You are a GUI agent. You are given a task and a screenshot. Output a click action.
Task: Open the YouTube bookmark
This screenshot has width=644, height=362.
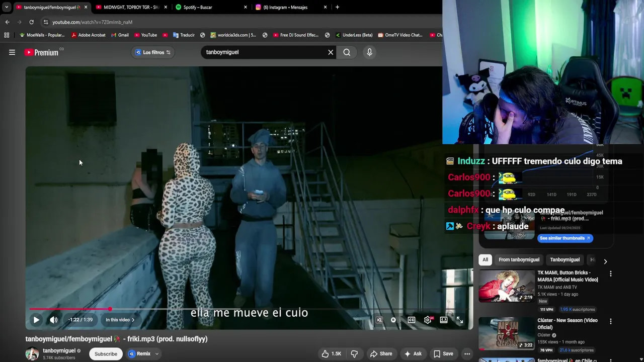click(x=145, y=35)
